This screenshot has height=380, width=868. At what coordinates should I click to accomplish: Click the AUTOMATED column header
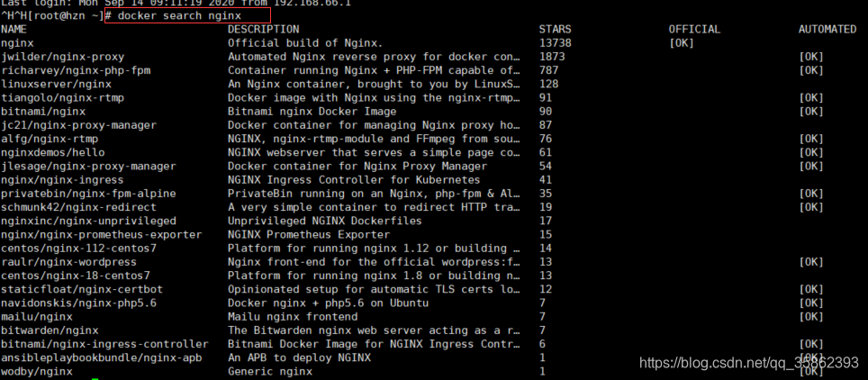coord(827,30)
